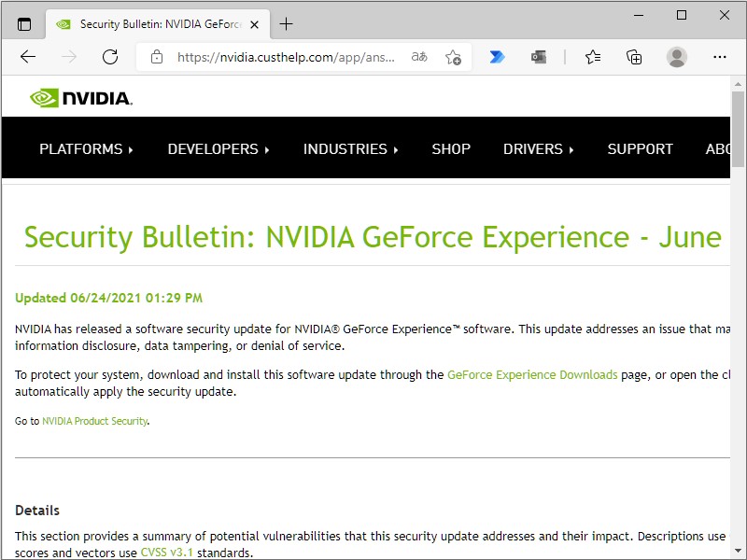Open the GeForce Experience Downloads link

(x=532, y=374)
